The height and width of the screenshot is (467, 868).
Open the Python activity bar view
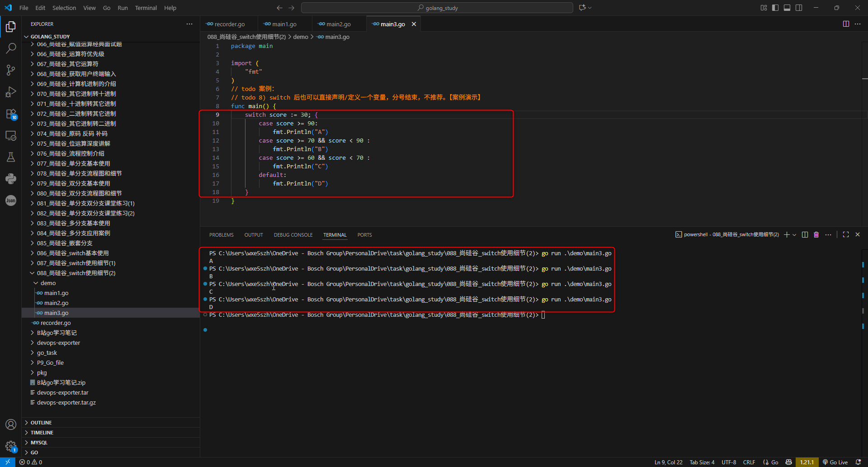coord(11,179)
